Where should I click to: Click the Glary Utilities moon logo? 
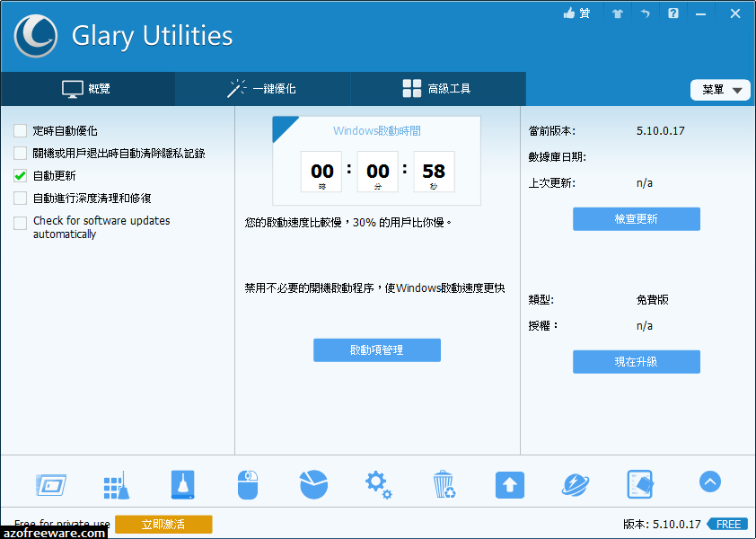click(36, 36)
